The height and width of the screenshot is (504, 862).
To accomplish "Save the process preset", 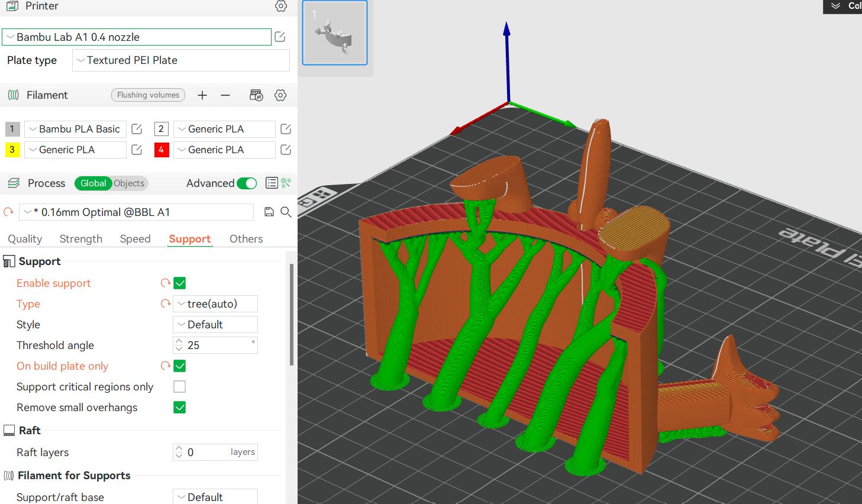I will click(x=269, y=212).
